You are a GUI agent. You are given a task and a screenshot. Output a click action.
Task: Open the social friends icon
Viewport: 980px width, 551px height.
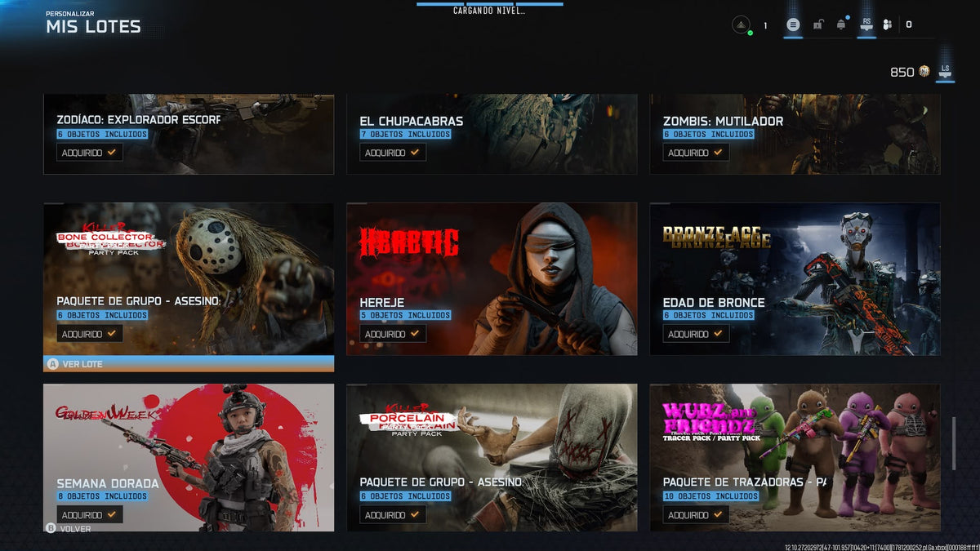(x=888, y=24)
